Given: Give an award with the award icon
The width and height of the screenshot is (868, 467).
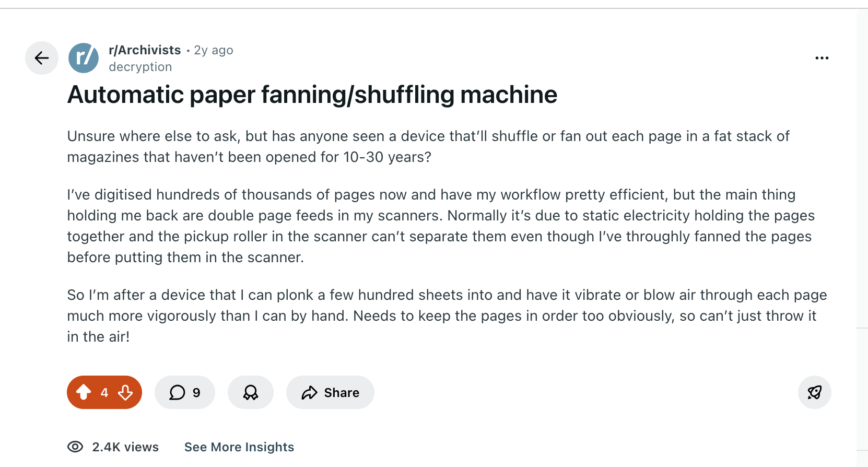Looking at the screenshot, I should coord(251,392).
